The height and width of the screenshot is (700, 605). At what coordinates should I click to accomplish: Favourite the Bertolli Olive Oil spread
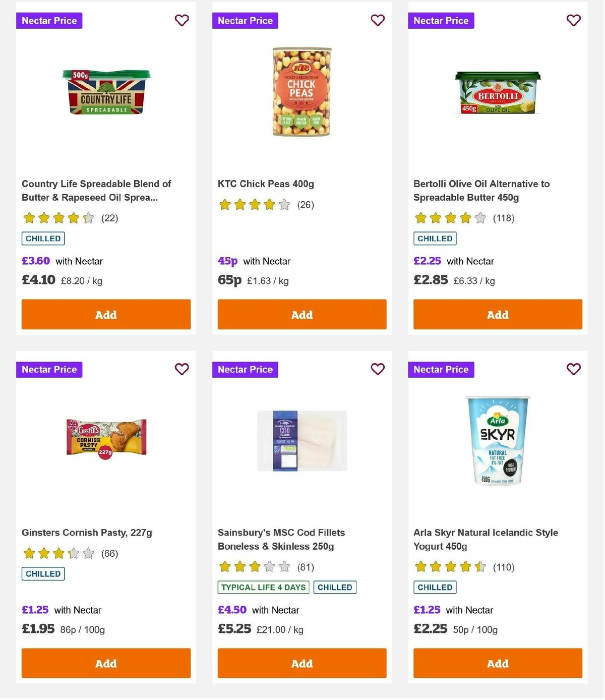[x=573, y=20]
